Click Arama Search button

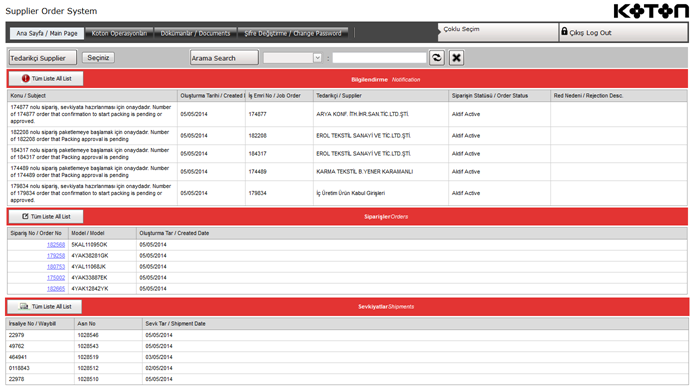coord(224,58)
